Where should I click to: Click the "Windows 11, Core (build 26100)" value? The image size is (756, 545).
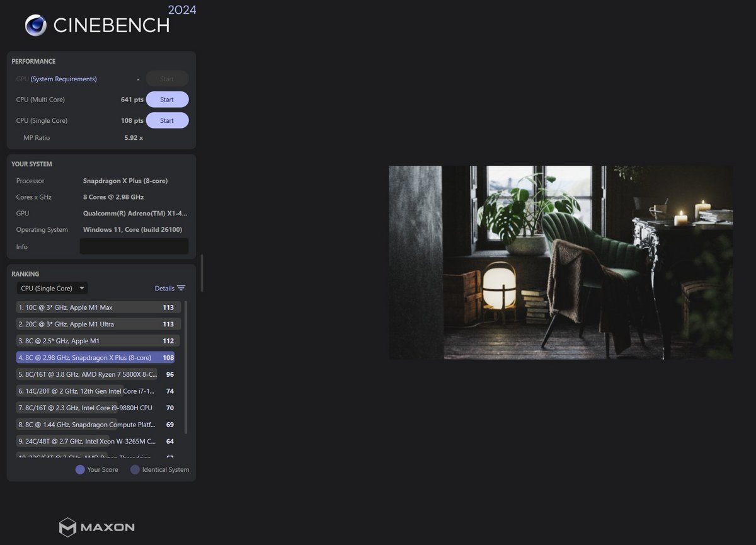[133, 230]
